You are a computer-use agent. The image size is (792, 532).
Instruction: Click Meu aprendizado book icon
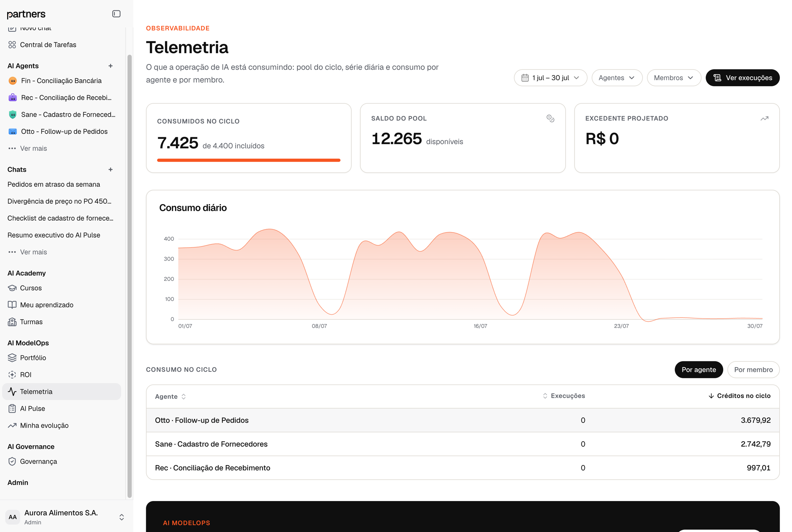pyautogui.click(x=12, y=305)
